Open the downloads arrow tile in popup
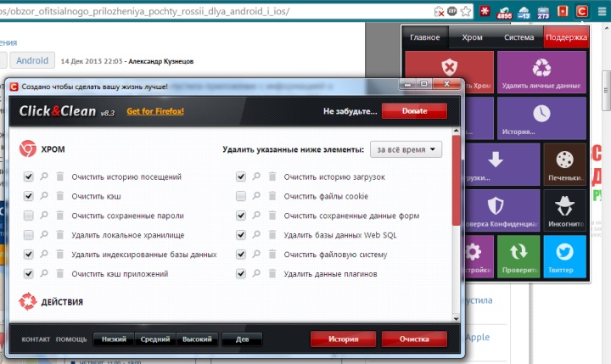This screenshot has width=611, height=364. click(502, 164)
